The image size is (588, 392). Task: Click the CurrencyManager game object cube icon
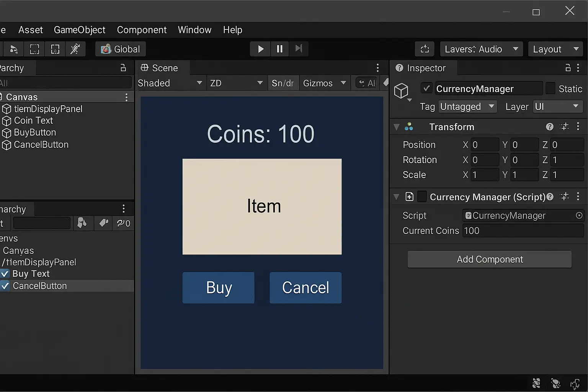(x=401, y=91)
